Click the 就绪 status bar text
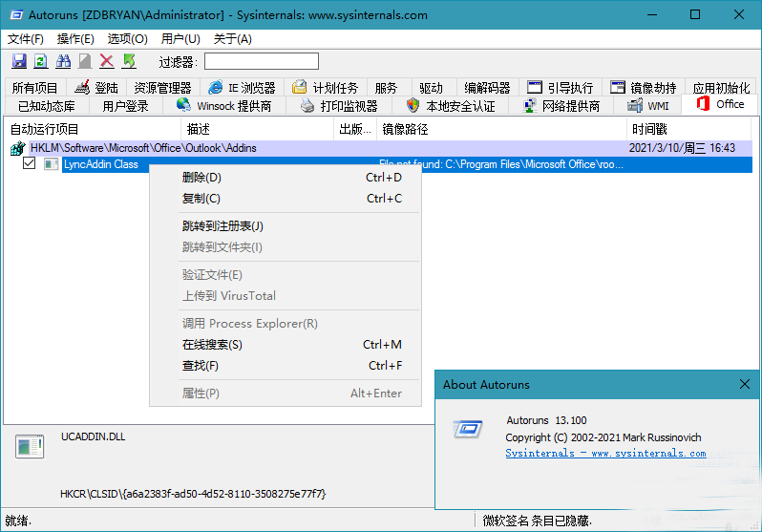The height and width of the screenshot is (532, 762). [x=18, y=521]
